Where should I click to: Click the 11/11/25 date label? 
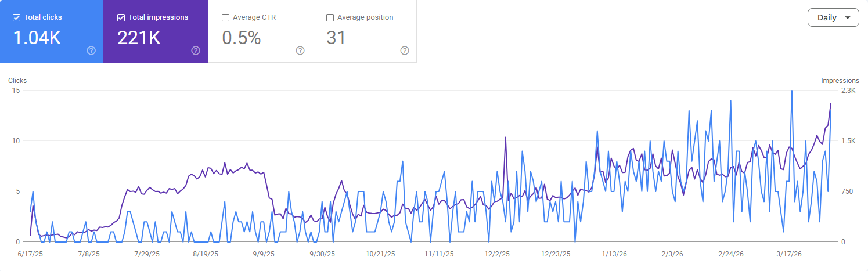[x=439, y=254]
